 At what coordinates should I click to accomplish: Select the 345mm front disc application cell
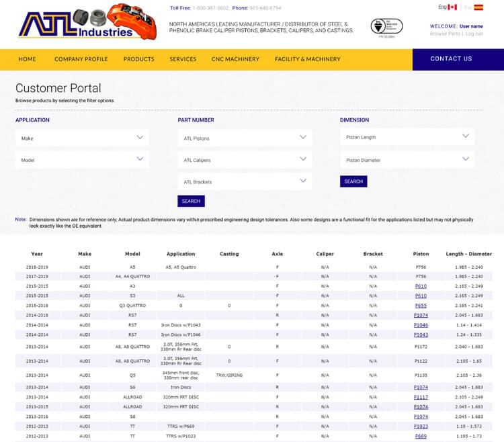pyautogui.click(x=181, y=375)
